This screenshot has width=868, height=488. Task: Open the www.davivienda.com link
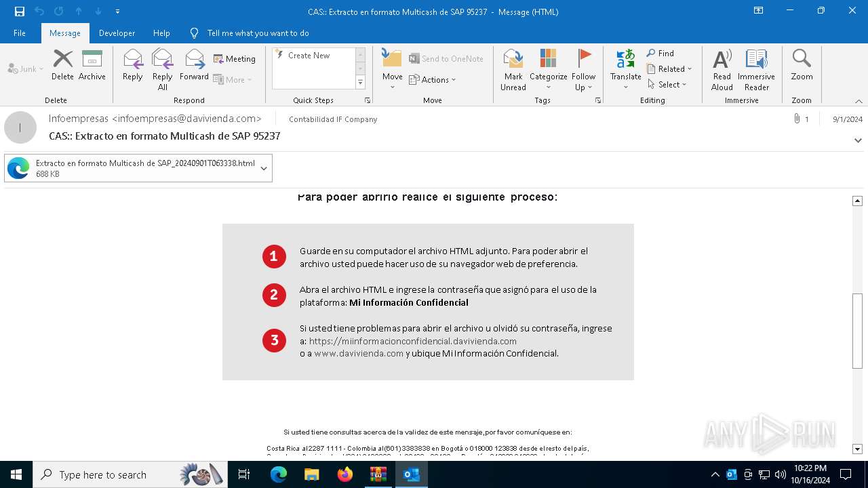click(359, 353)
